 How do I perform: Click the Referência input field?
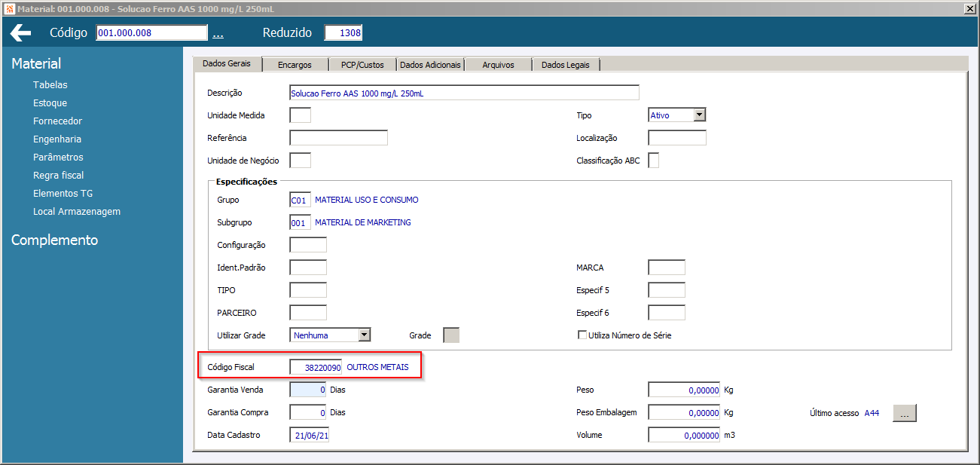338,138
